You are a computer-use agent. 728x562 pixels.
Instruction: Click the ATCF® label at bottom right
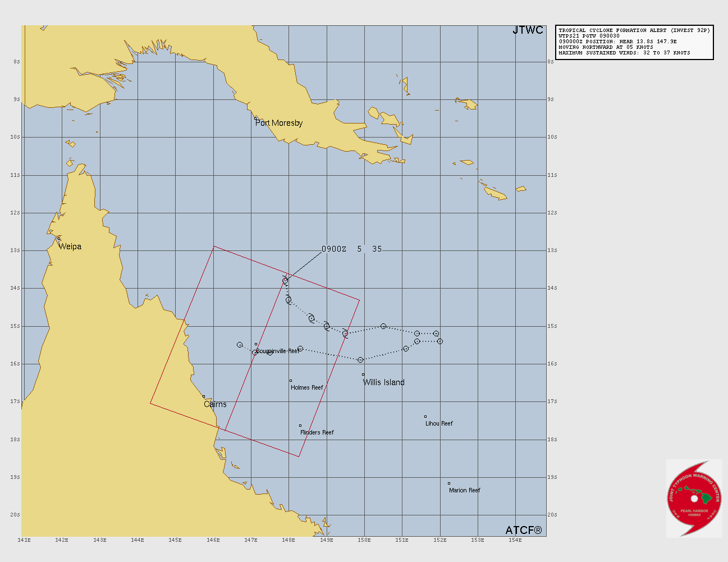tap(524, 531)
